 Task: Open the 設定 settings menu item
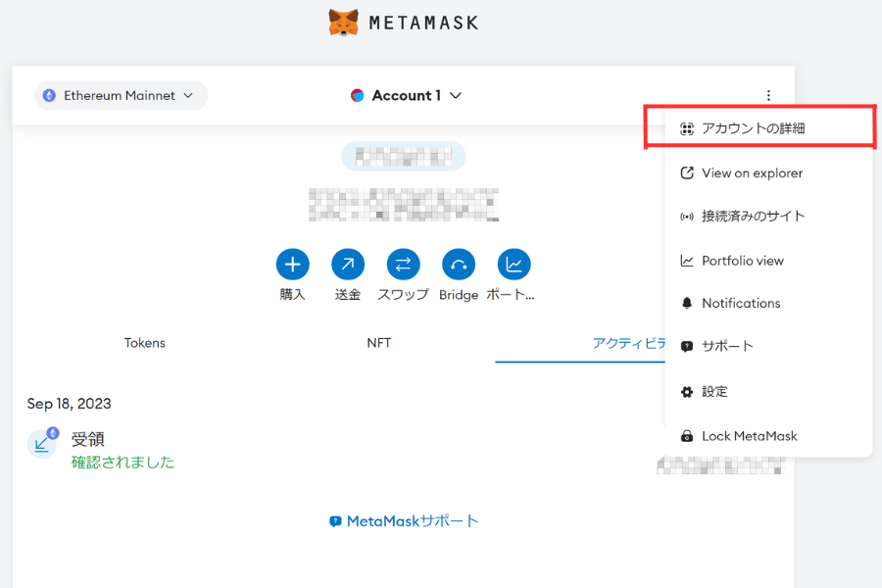(714, 392)
